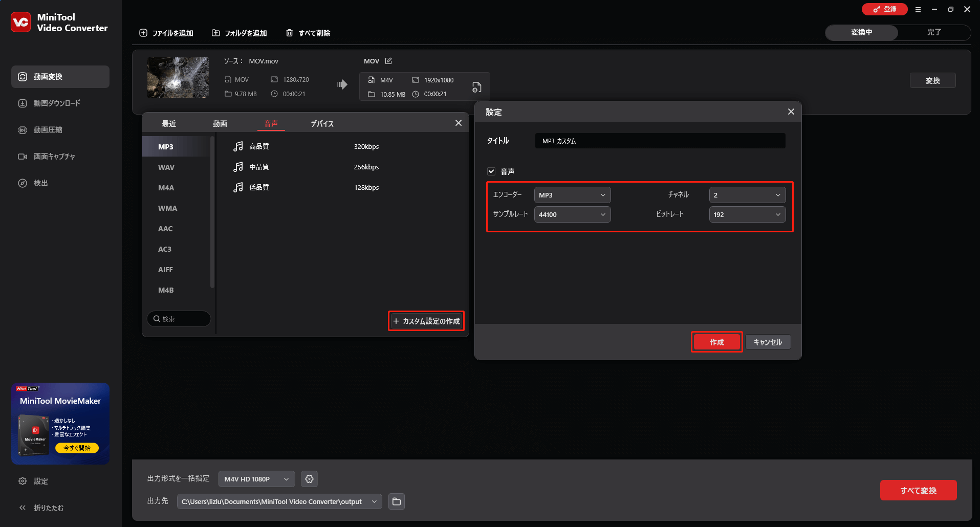Select MP3 in the format list
This screenshot has width=980, height=527.
[177, 147]
